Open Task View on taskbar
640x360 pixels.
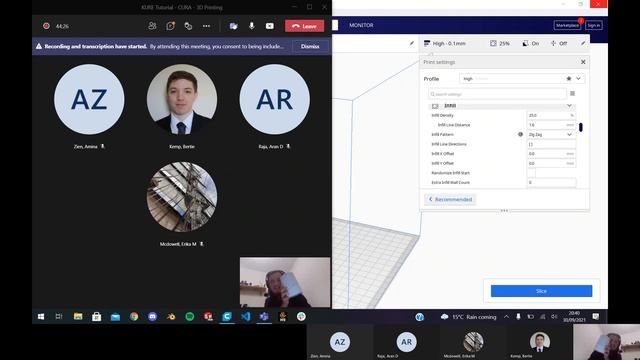59,316
